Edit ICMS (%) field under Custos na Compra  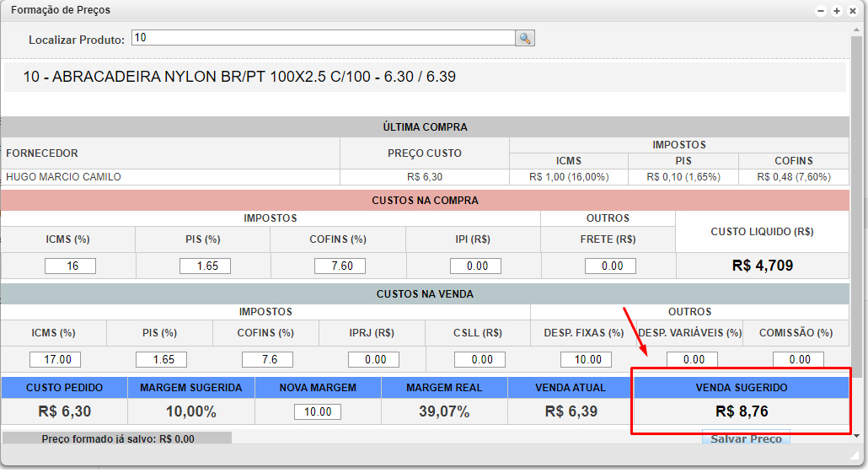point(70,266)
